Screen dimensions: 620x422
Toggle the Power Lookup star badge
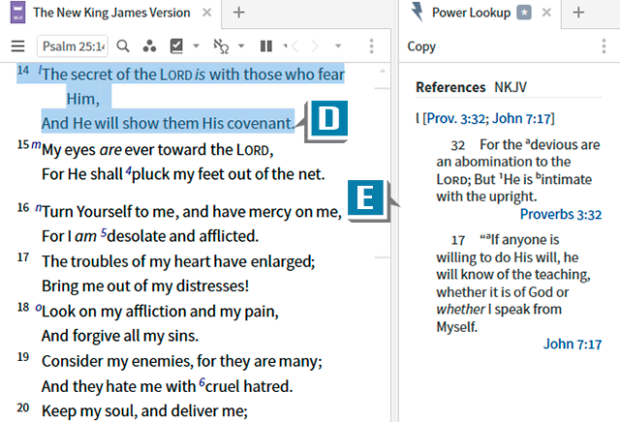(524, 13)
